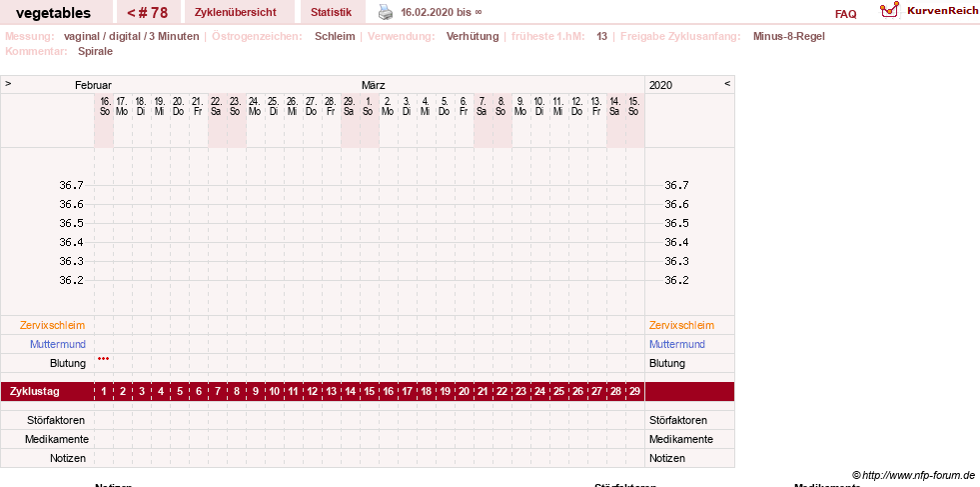Click the 'vaginal / digital / 3 Minuten' value
980x487 pixels.
coord(131,36)
